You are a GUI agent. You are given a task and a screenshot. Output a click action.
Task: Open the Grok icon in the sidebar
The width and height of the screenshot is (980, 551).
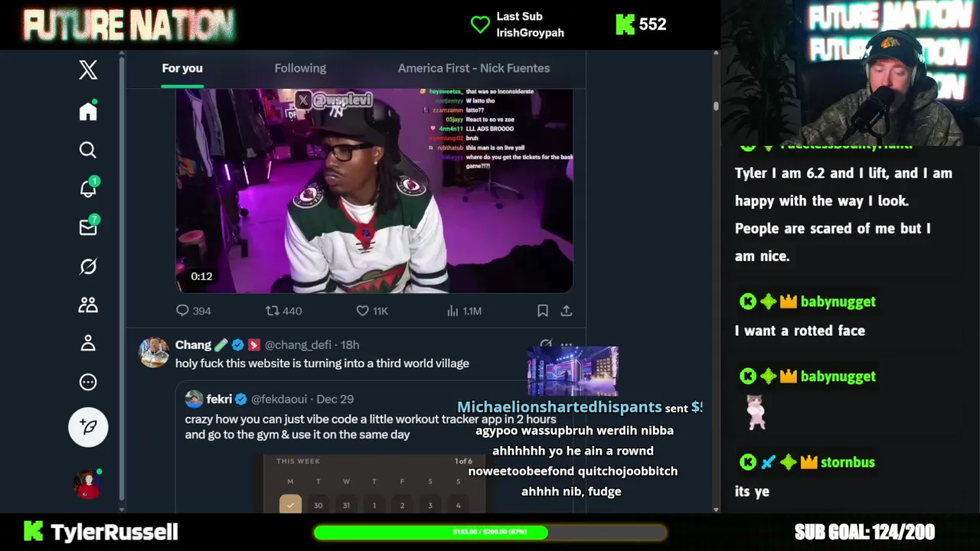pos(88,266)
